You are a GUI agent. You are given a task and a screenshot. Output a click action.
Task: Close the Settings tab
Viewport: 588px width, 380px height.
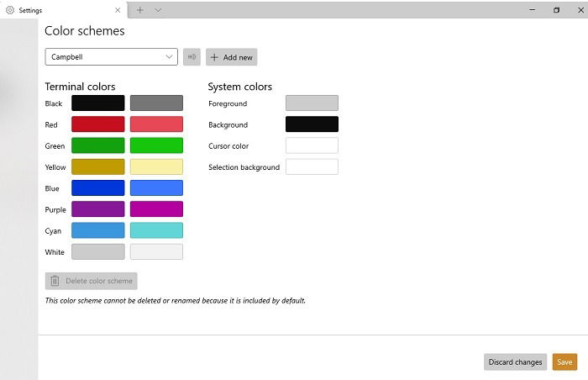point(118,10)
